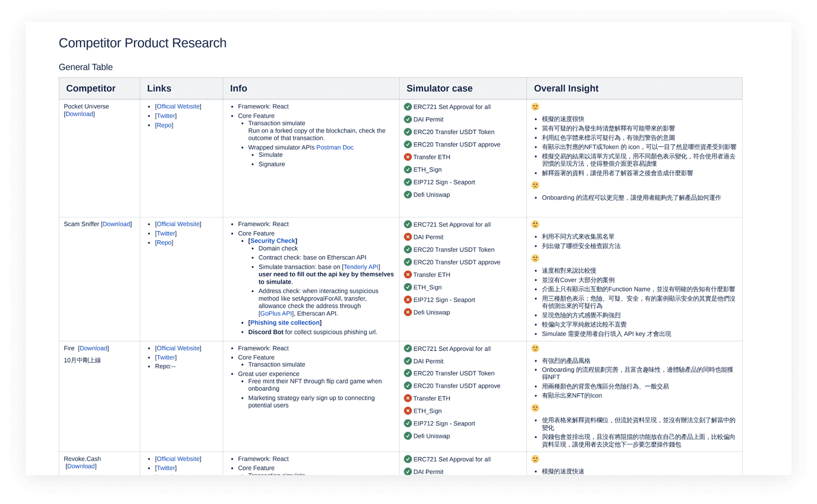Click Pocket Universe ETH_Sign green check
The height and width of the screenshot is (504, 817).
(x=408, y=170)
